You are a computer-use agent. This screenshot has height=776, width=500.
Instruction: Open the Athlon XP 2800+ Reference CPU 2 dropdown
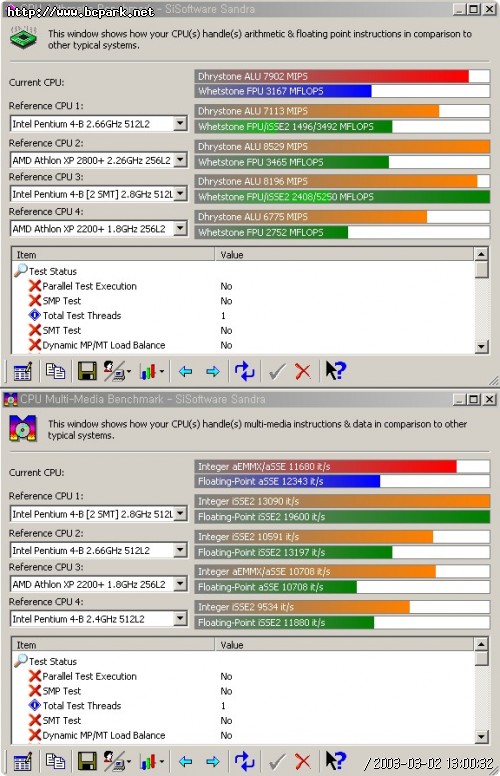pos(180,160)
